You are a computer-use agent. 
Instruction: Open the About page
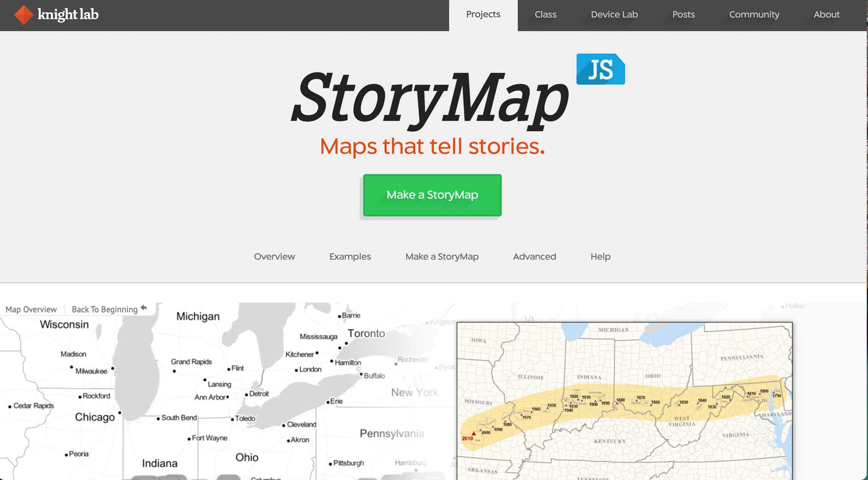(826, 15)
